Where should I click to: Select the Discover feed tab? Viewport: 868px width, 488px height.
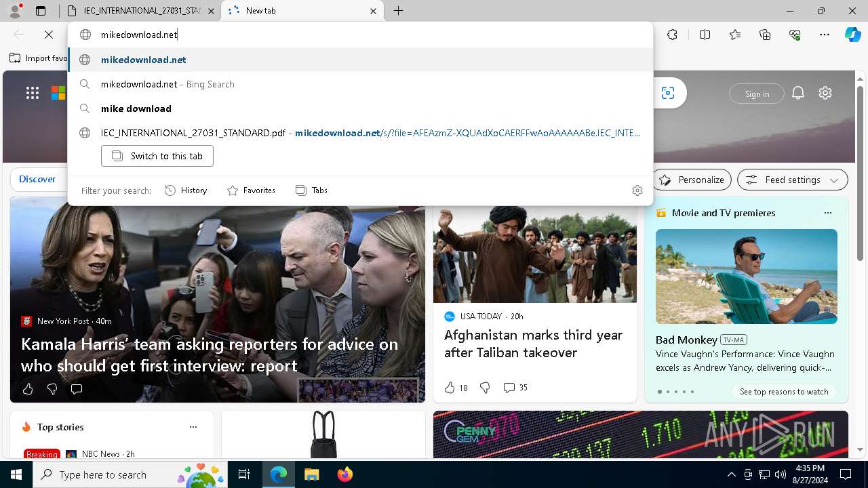coord(37,179)
